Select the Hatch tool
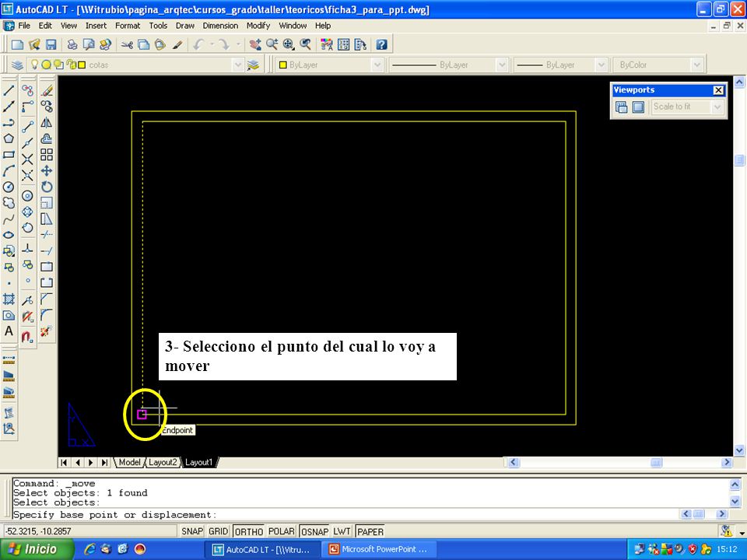 [x=9, y=299]
